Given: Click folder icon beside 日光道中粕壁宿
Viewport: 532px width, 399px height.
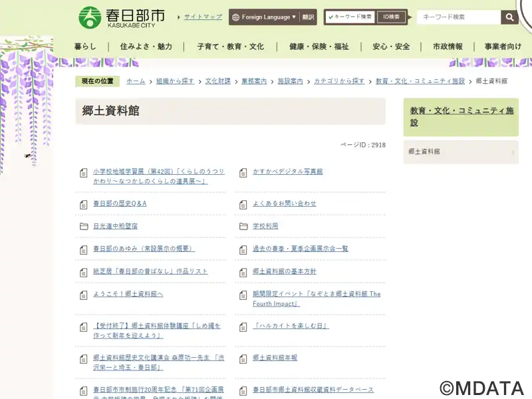Looking at the screenshot, I should [84, 226].
